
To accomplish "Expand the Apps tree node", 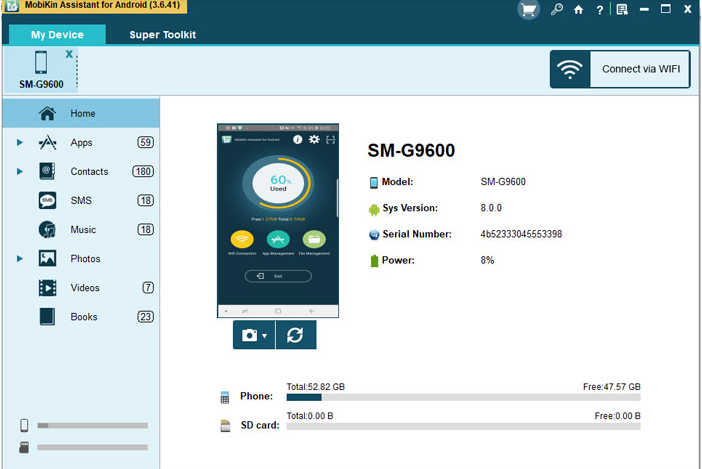I will point(20,143).
